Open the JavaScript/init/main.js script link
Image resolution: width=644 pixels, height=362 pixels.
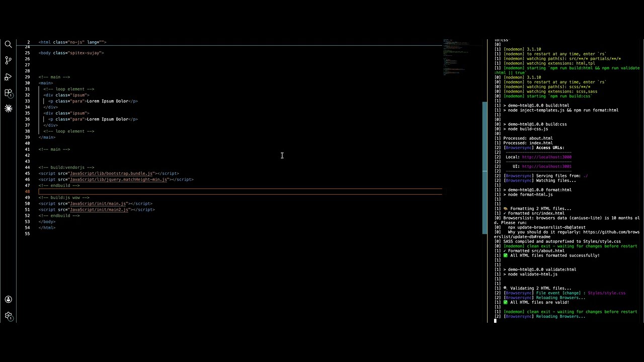(x=98, y=204)
